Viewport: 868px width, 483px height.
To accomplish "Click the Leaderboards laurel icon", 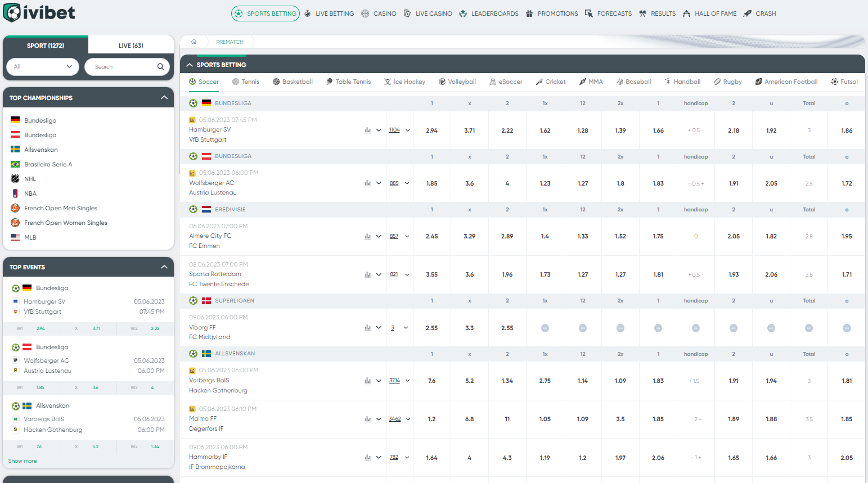I will click(x=463, y=13).
